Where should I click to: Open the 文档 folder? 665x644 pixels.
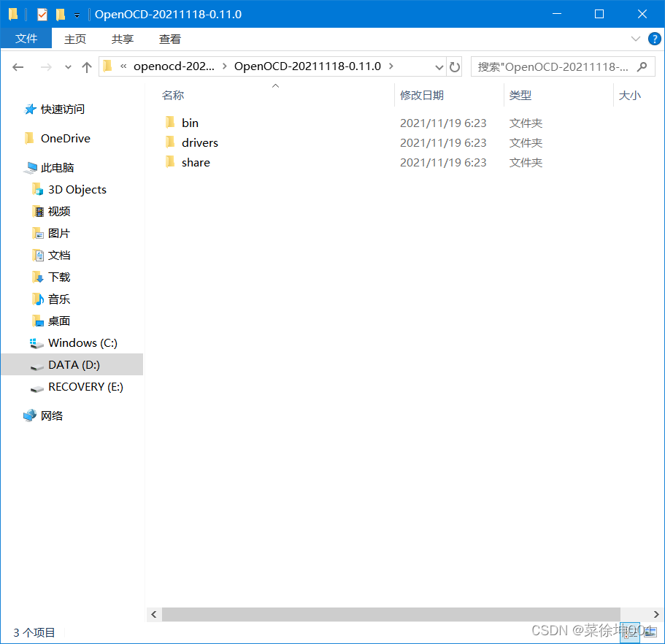tap(59, 256)
